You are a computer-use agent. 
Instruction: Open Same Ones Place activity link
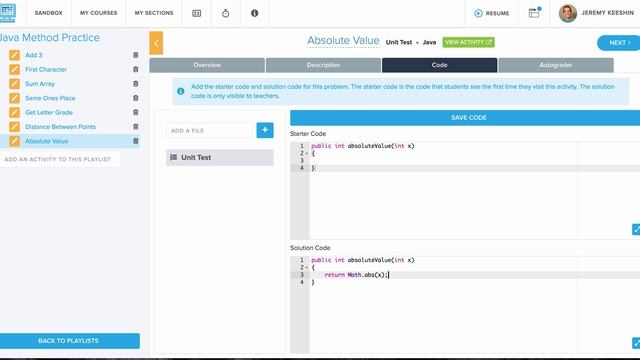point(50,98)
